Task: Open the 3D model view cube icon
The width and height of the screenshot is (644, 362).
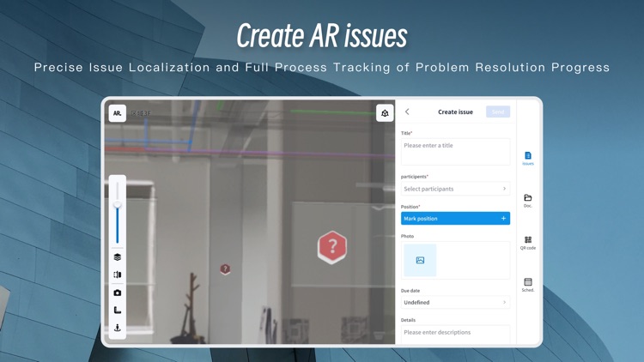Action: click(x=385, y=113)
